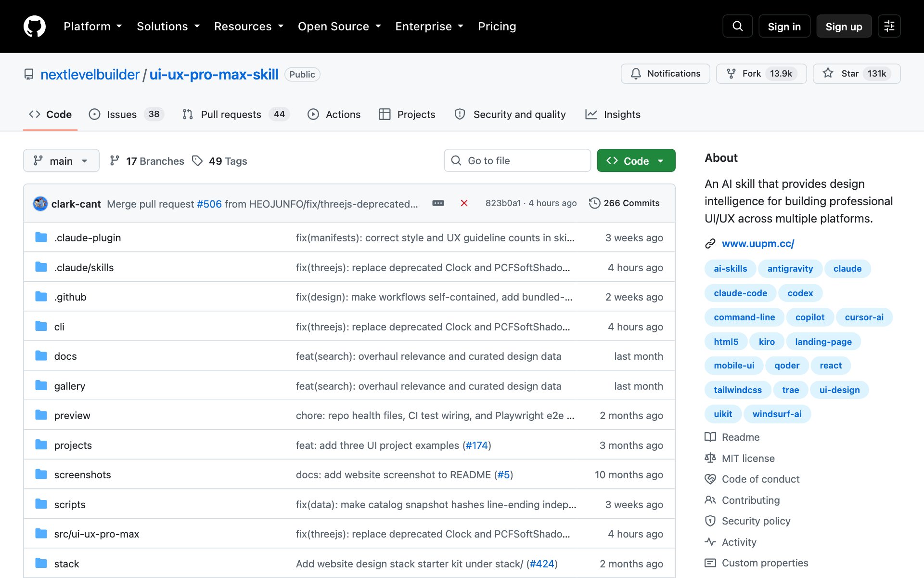Click the gallery folder icon
Image resolution: width=924 pixels, height=578 pixels.
(41, 386)
